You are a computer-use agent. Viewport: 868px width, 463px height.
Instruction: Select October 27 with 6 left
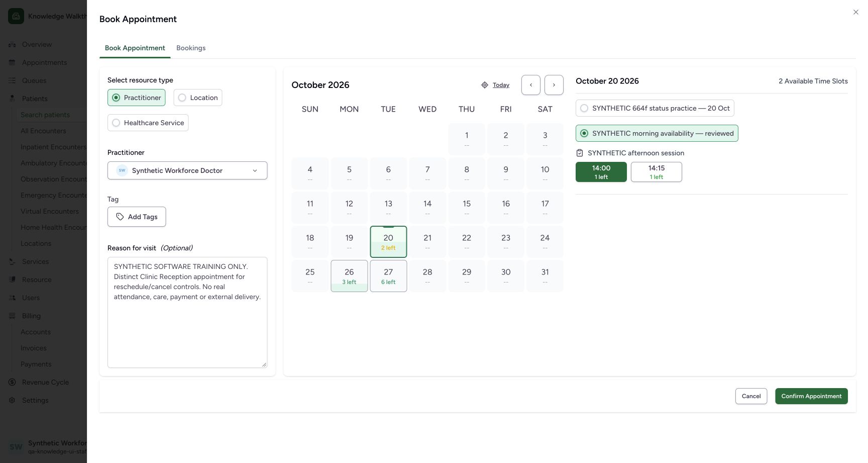(388, 276)
